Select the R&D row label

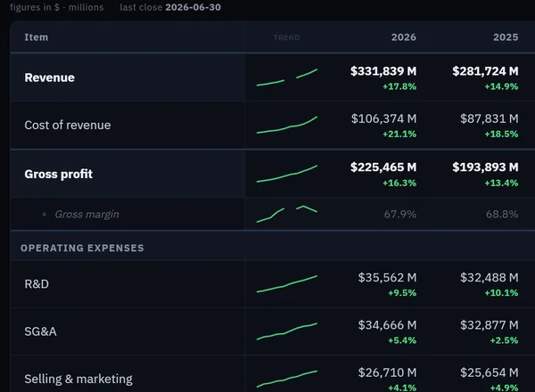click(37, 284)
